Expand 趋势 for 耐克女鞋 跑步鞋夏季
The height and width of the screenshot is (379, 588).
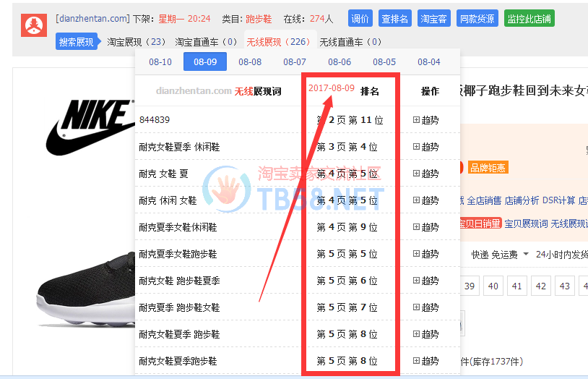coord(426,280)
